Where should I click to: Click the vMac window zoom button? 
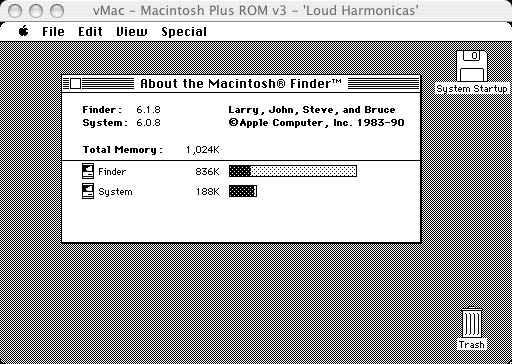[x=57, y=11]
